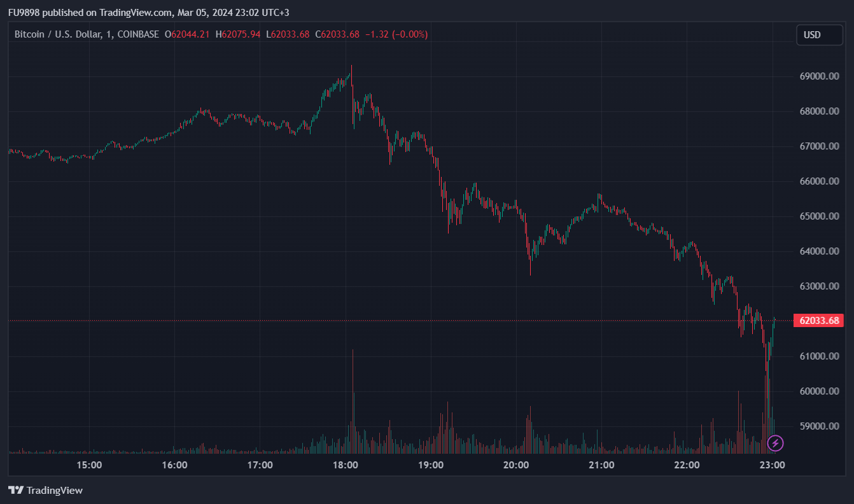Click the TradingView logo icon
The width and height of the screenshot is (854, 504).
[x=16, y=490]
